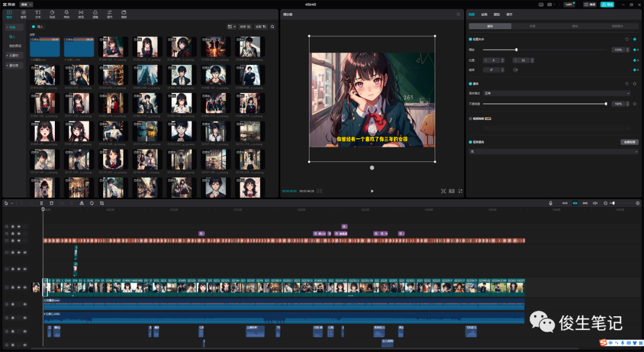Toggle the 混合 (Blend) checkbox
The image size is (644, 352).
(470, 84)
